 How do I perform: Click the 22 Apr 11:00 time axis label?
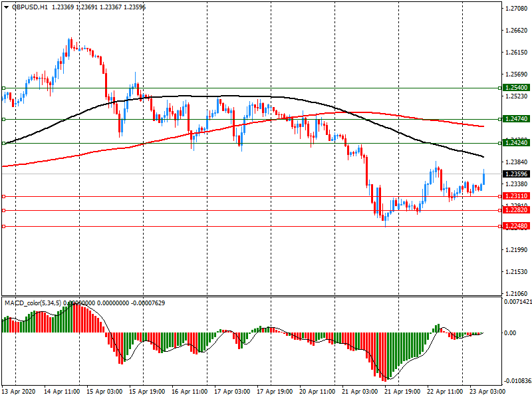pos(445,392)
